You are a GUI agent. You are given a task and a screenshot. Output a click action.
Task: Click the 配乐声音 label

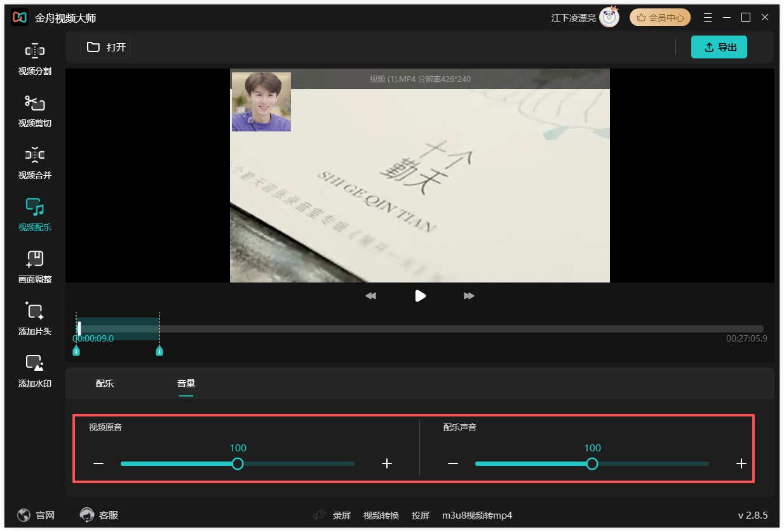(460, 427)
